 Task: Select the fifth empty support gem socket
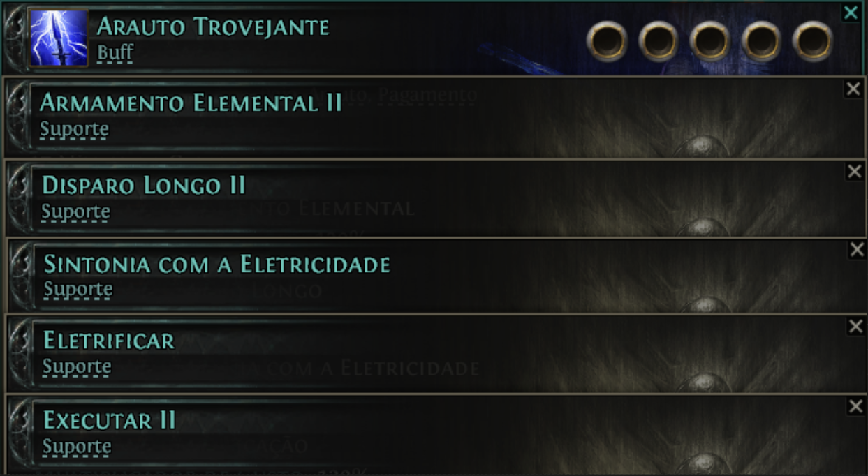tap(813, 41)
